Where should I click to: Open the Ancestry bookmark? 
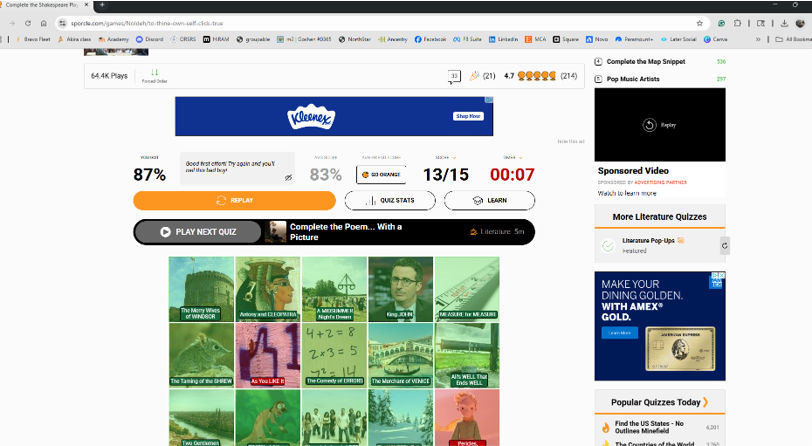click(x=393, y=39)
